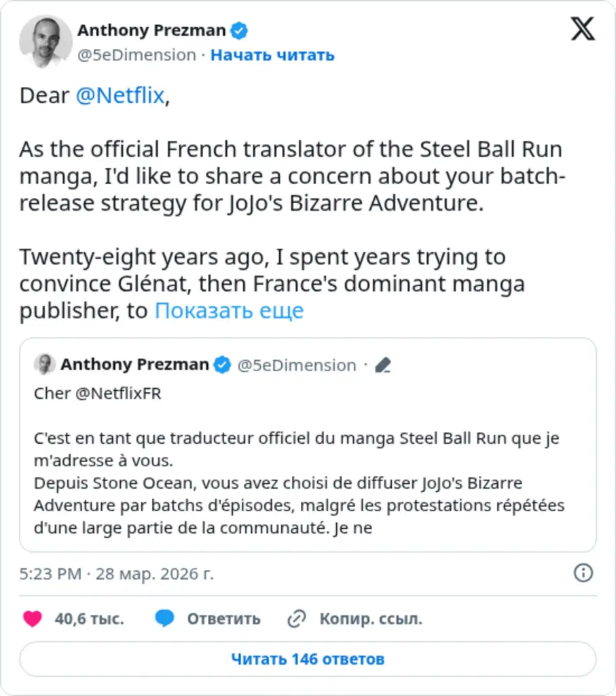The width and height of the screenshot is (616, 696).
Task: Expand the tweet with "Показать еще"
Action: point(229,311)
